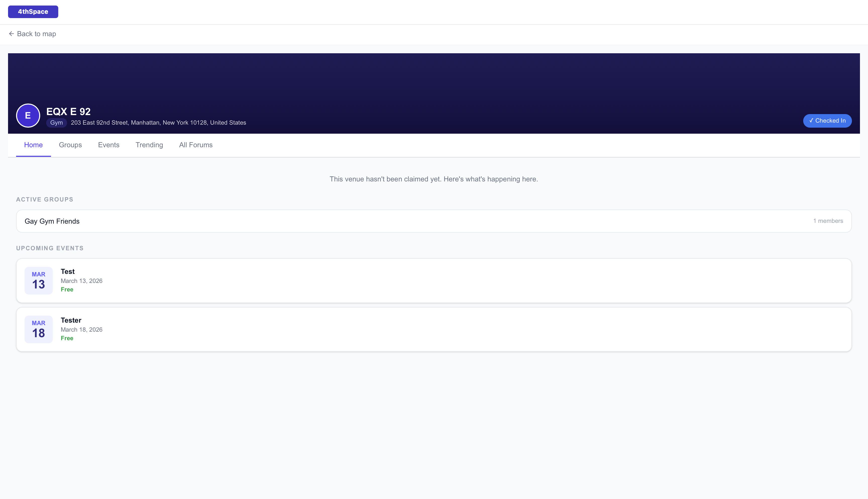Click the MAR 18 date badge
This screenshot has width=868, height=499.
tap(38, 329)
